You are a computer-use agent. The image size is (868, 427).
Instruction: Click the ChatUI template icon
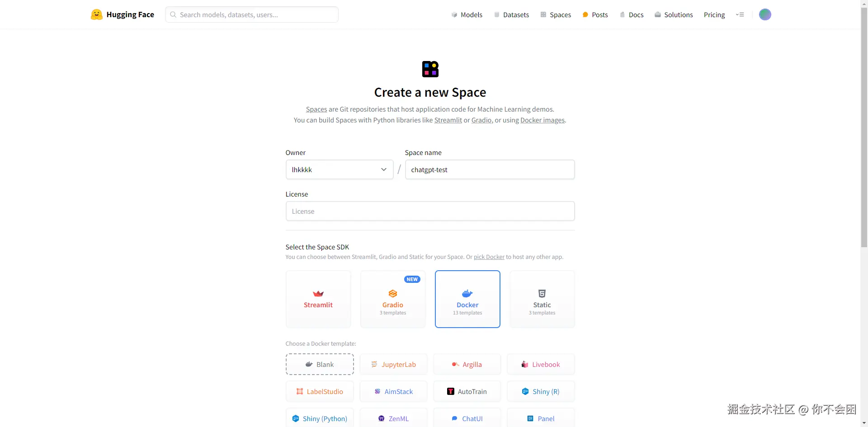(x=455, y=418)
